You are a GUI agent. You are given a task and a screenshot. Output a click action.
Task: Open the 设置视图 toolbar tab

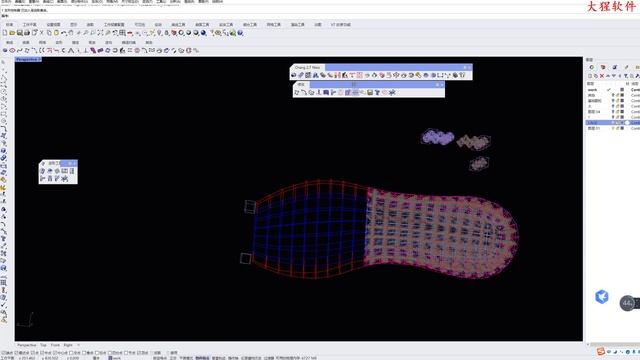(x=53, y=25)
